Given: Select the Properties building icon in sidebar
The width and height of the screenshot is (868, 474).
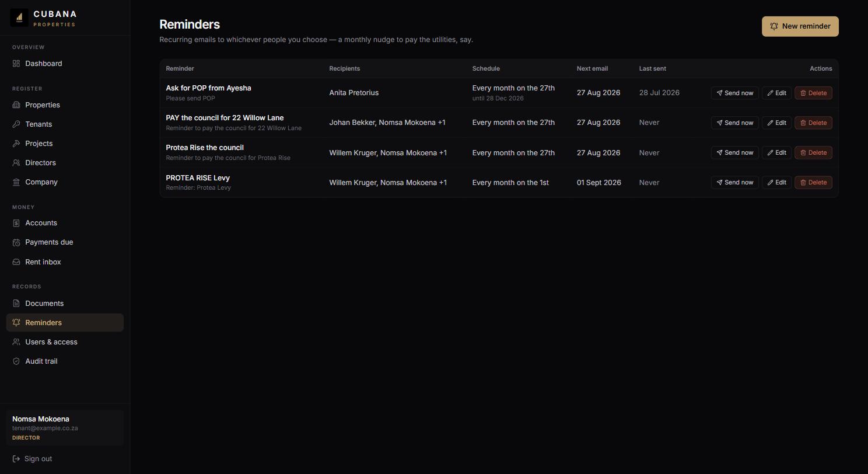Looking at the screenshot, I should coord(16,105).
